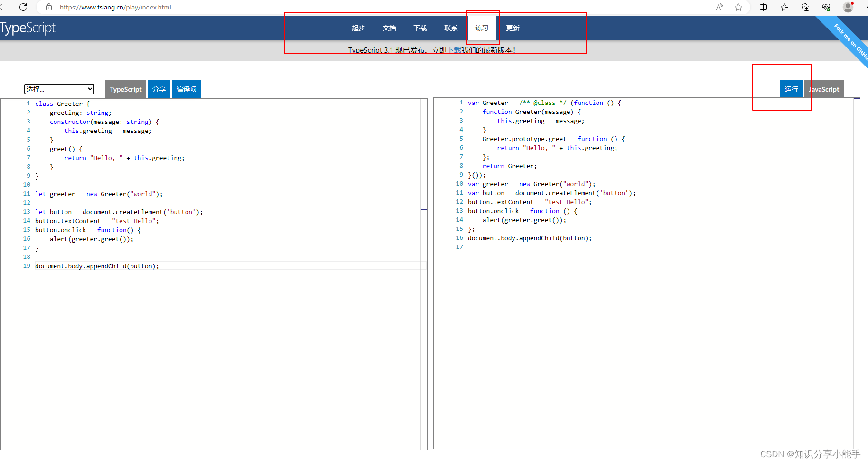Open the Favorites list icon
The width and height of the screenshot is (868, 463).
click(784, 7)
